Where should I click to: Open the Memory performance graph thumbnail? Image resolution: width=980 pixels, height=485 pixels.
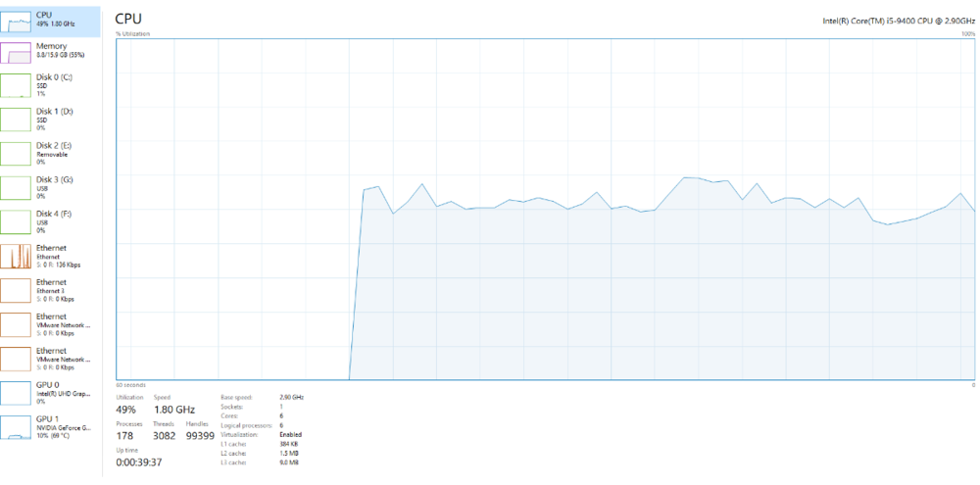[x=17, y=52]
